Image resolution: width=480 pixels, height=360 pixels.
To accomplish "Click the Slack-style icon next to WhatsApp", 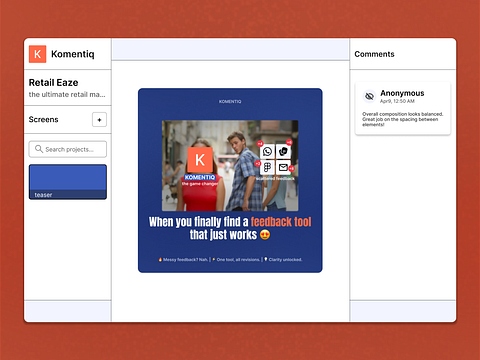I will click(x=283, y=152).
